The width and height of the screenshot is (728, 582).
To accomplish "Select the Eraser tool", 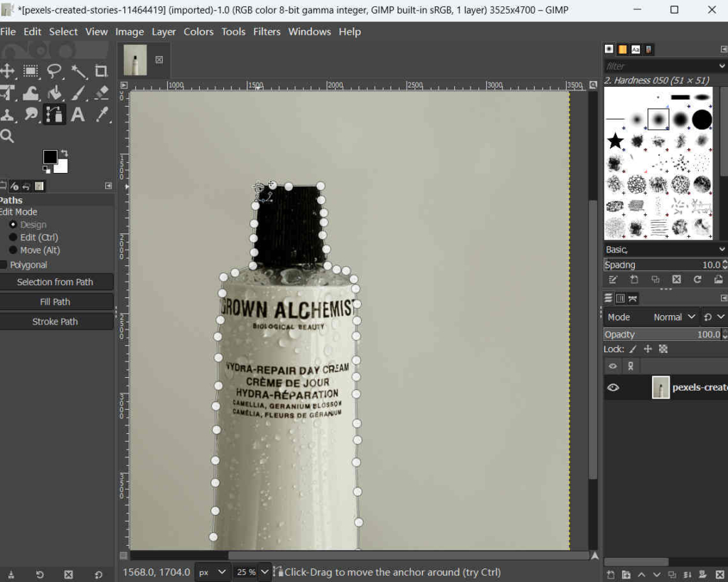I will tap(101, 92).
